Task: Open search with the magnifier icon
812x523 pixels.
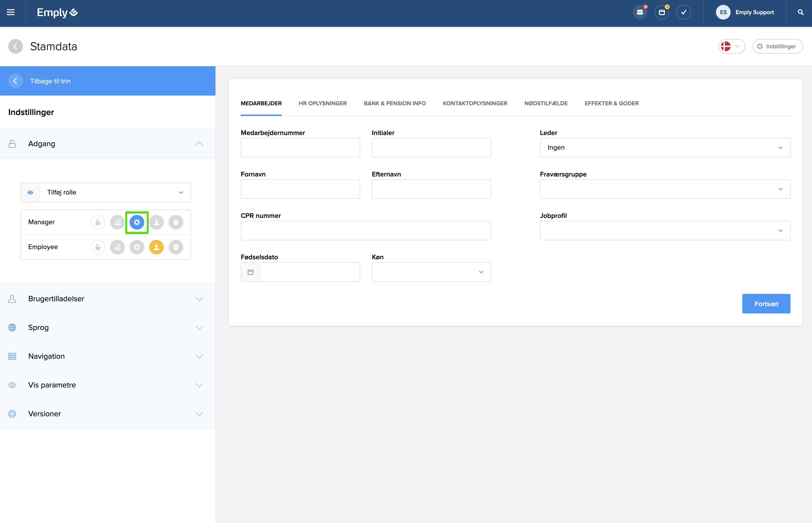Action: [801, 13]
